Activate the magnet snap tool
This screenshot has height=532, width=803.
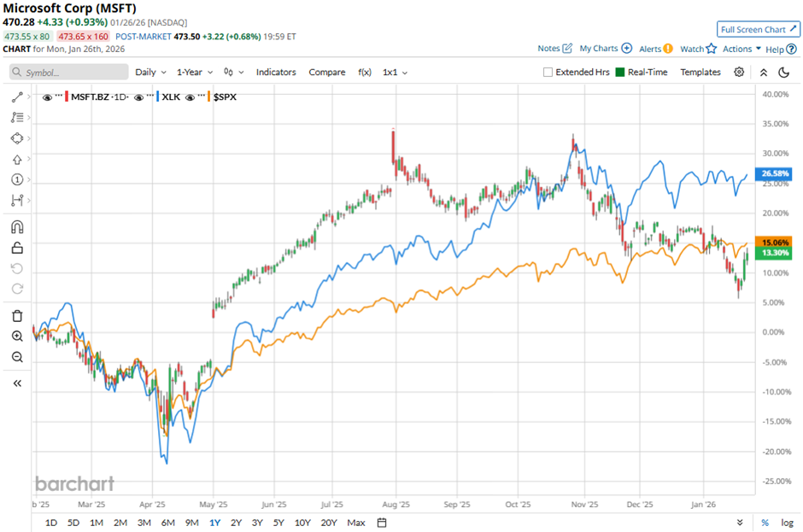pyautogui.click(x=17, y=227)
